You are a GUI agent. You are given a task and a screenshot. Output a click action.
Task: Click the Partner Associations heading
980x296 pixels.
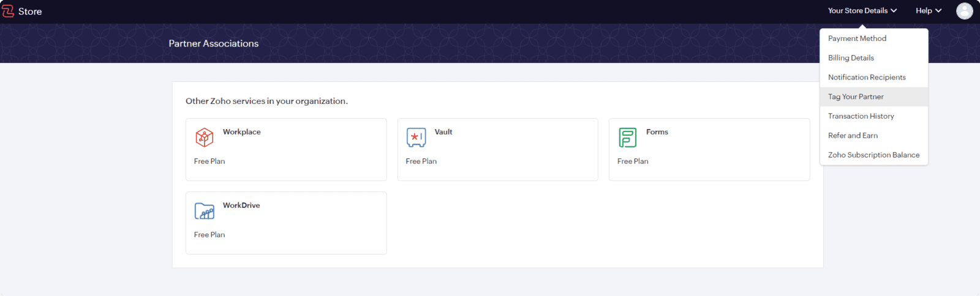[214, 43]
